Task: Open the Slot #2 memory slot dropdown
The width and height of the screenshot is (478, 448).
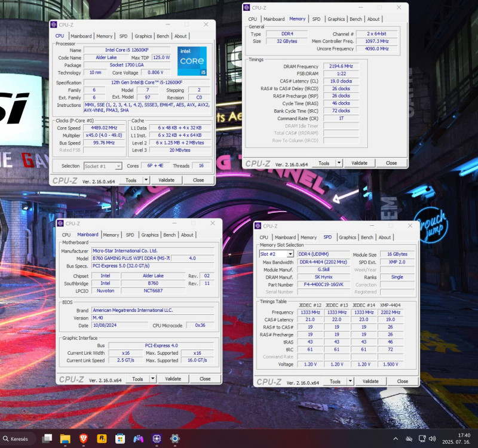Action: click(x=277, y=254)
